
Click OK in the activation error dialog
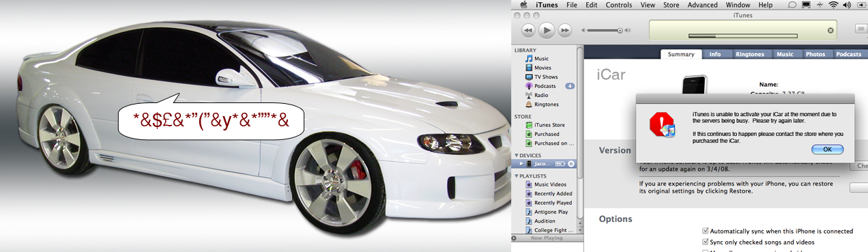827,149
